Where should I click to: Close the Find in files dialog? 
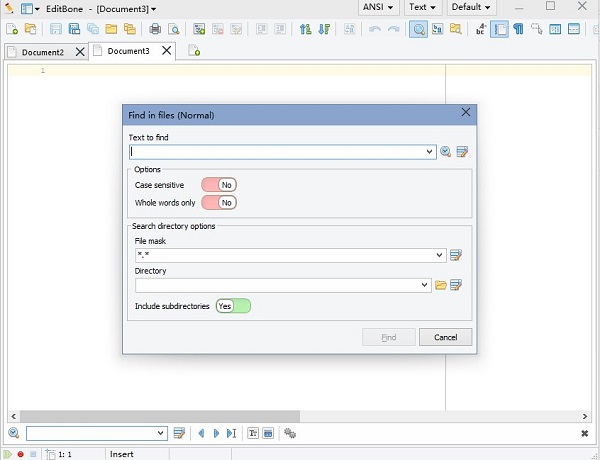[466, 112]
